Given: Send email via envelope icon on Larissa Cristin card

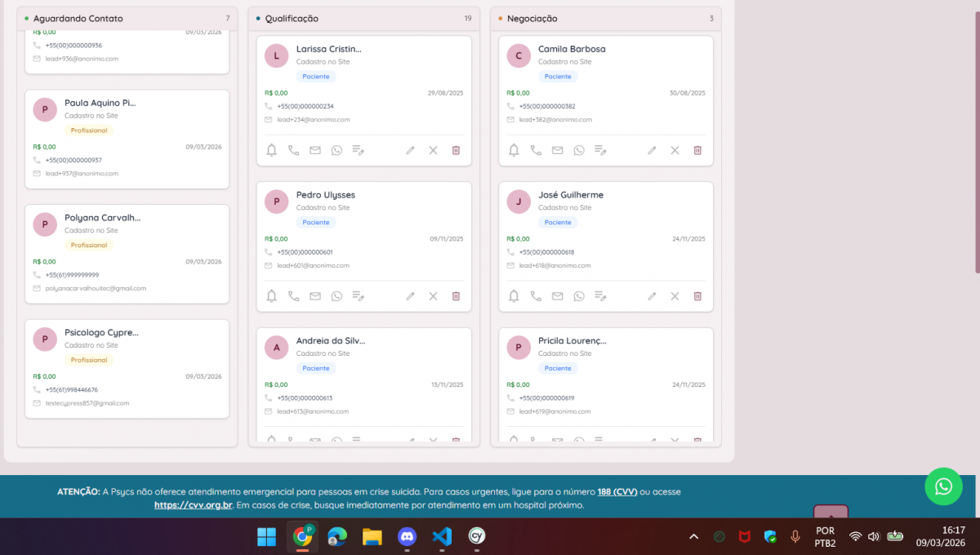Looking at the screenshot, I should point(315,150).
